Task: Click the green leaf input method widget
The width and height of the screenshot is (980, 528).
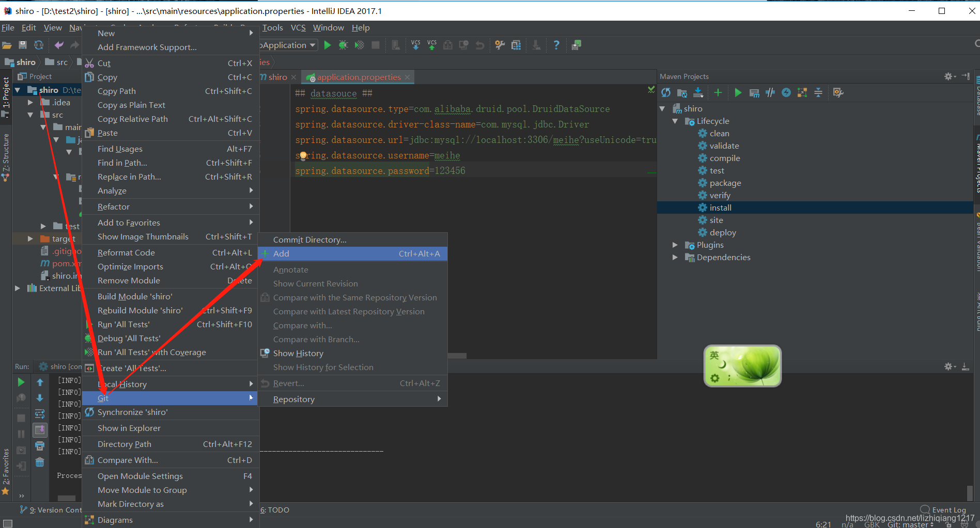Action: [742, 366]
